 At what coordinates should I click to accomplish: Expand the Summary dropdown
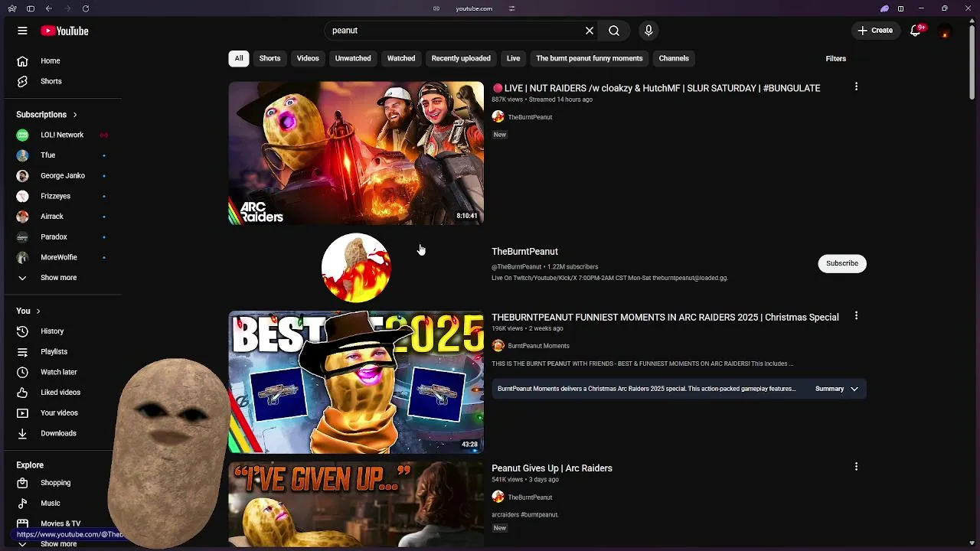[x=836, y=389]
